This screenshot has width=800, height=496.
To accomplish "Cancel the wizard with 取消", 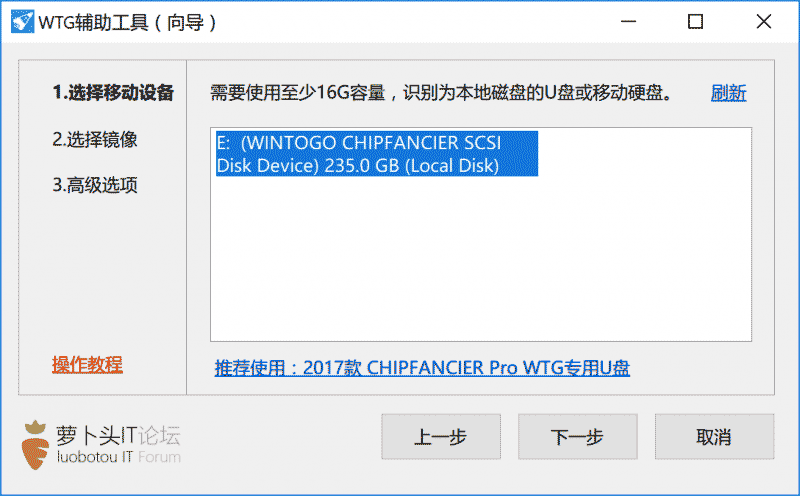I will coord(714,438).
